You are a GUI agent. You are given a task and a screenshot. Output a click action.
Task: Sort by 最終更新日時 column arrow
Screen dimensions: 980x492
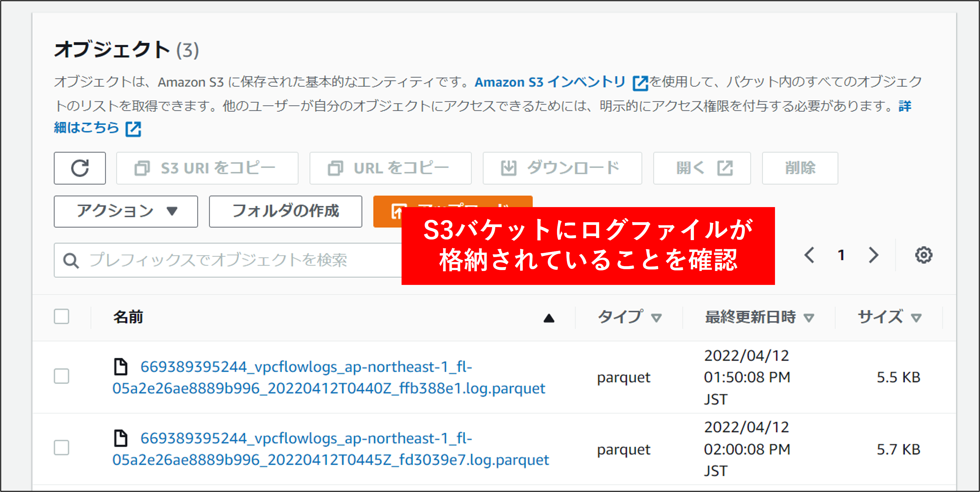point(809,318)
